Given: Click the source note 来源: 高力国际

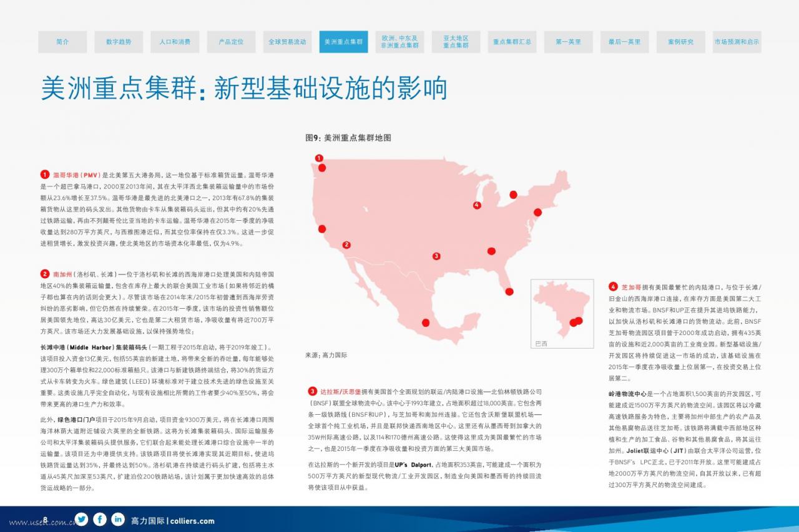Looking at the screenshot, I should click(x=326, y=355).
